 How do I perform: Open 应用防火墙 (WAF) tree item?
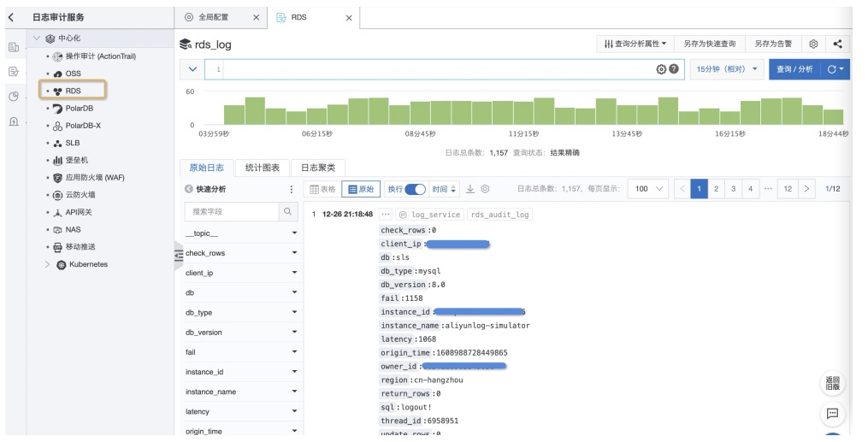95,178
